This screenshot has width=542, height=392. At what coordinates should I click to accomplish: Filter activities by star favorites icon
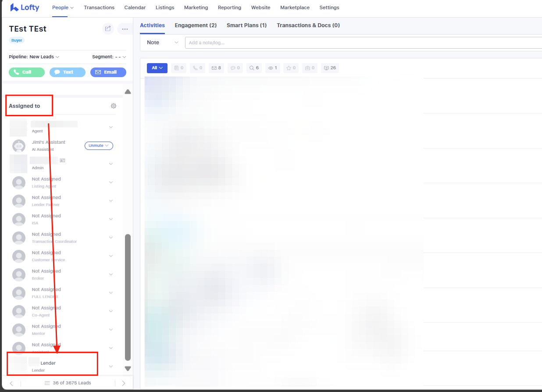tap(291, 68)
